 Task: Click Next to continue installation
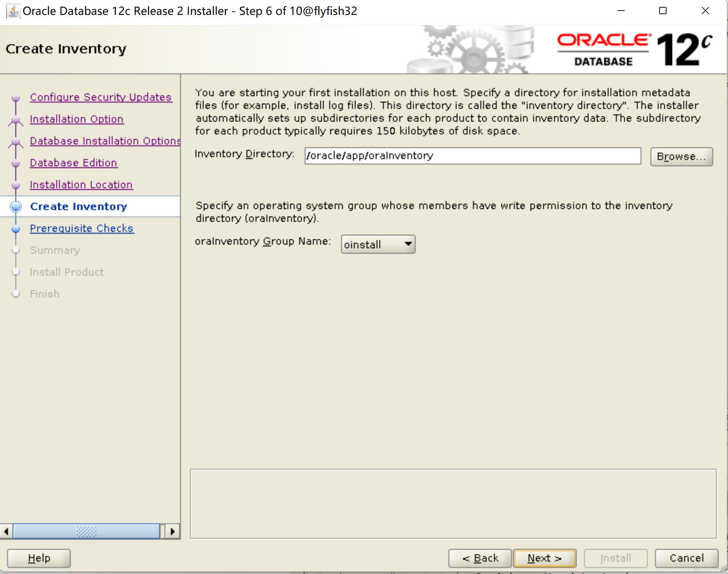pos(545,558)
